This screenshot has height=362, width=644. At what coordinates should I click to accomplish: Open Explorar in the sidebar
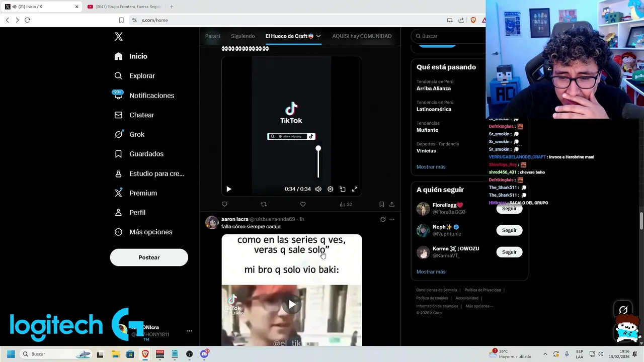point(135,76)
